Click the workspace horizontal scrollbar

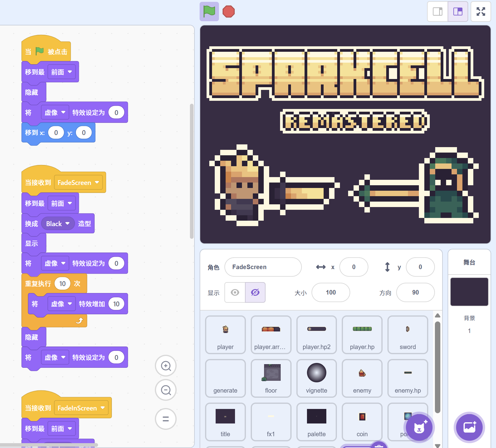click(49, 445)
